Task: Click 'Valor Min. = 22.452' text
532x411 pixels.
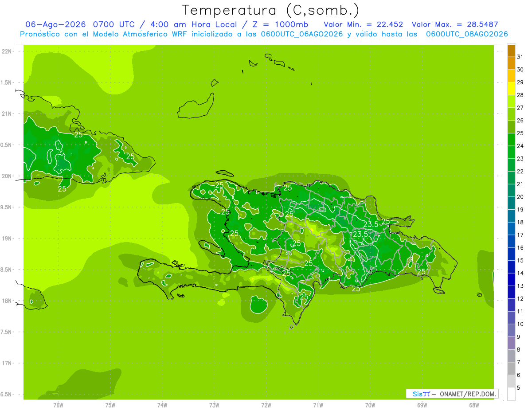Action: (x=364, y=24)
